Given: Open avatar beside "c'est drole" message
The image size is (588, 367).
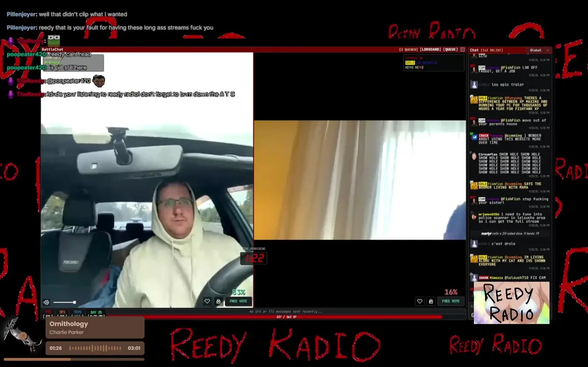Looking at the screenshot, I should [x=474, y=244].
